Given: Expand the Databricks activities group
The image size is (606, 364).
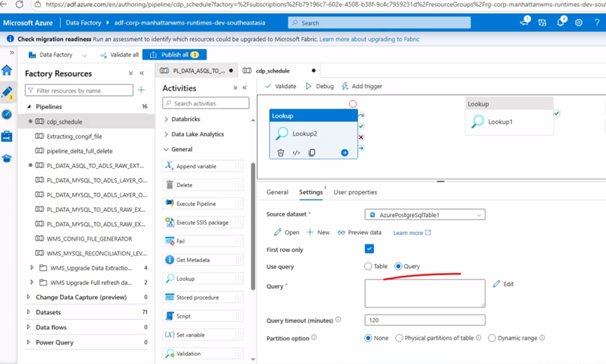Looking at the screenshot, I should (x=166, y=119).
